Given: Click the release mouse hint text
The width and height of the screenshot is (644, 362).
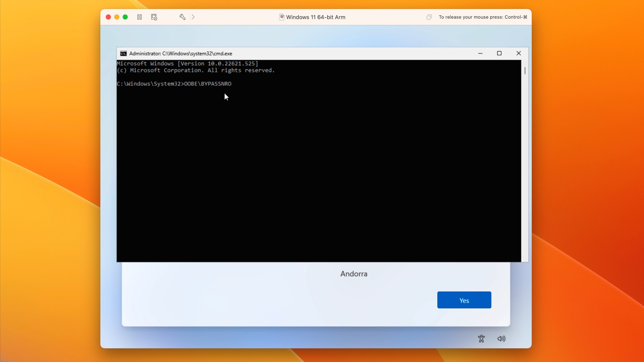Looking at the screenshot, I should coord(482,17).
